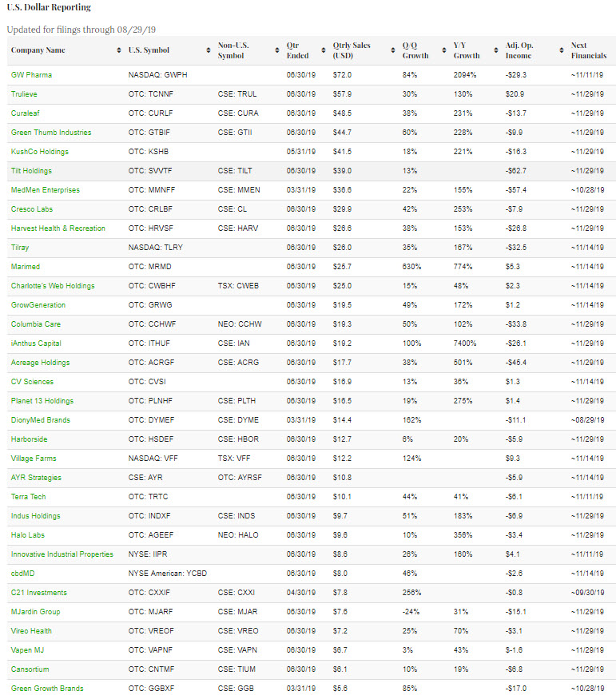
Task: Select the Green Thumb Industries link
Action: point(51,133)
